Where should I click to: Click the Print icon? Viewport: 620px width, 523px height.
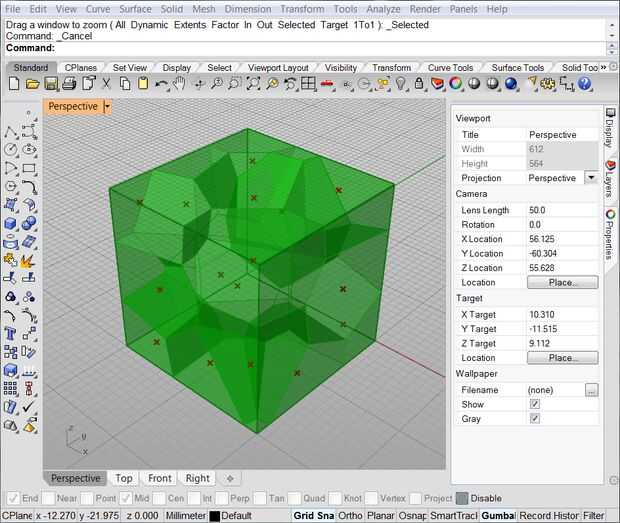pyautogui.click(x=69, y=84)
